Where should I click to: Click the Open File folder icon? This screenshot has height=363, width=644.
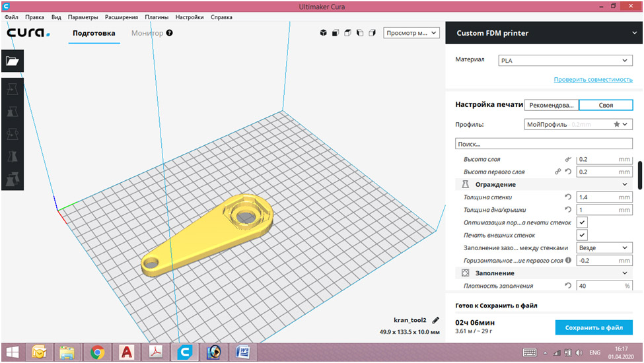(x=13, y=61)
